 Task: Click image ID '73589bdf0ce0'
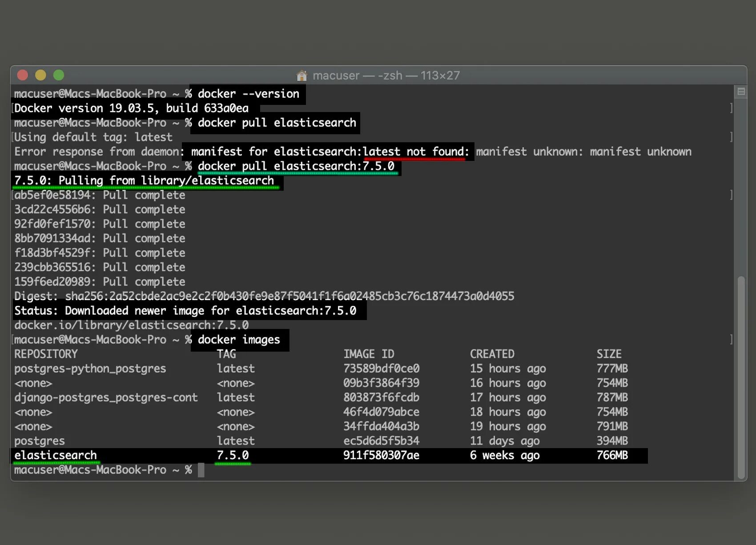click(x=381, y=369)
